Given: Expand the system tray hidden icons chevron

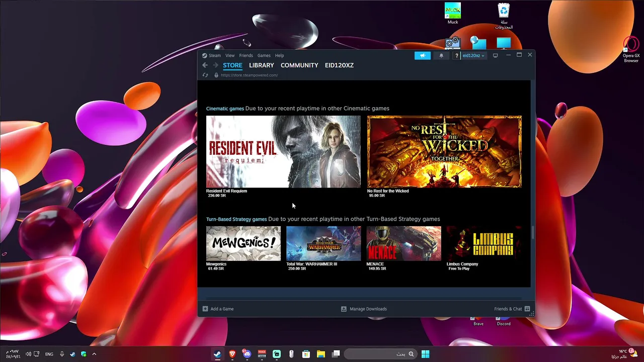Looking at the screenshot, I should point(94,354).
